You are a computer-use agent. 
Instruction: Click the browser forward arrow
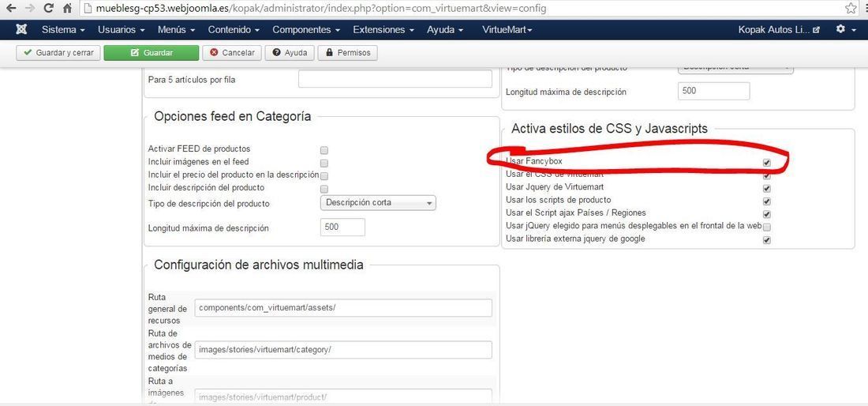coord(30,9)
